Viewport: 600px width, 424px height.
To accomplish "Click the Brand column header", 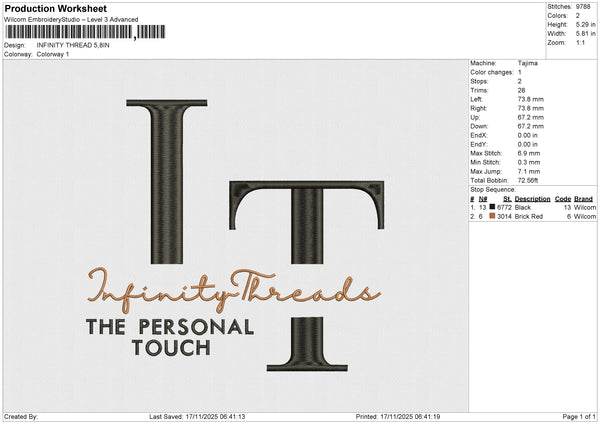I will coord(583,199).
